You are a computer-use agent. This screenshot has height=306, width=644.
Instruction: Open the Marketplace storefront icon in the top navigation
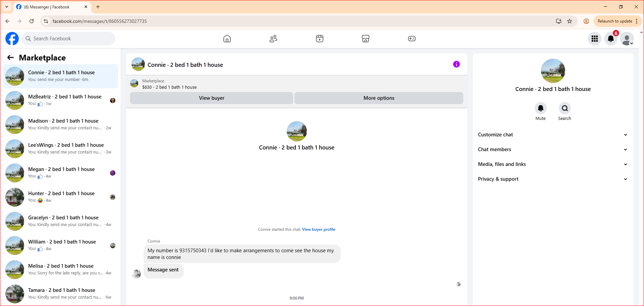coord(366,39)
